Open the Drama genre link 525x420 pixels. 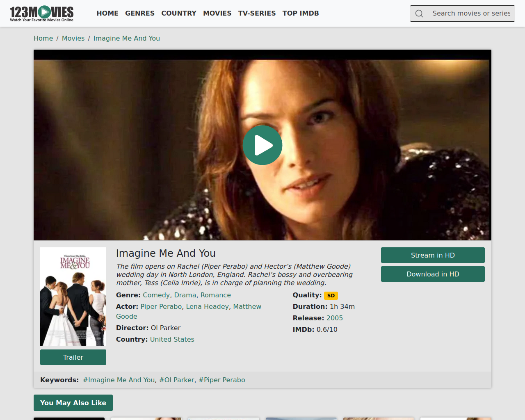click(x=185, y=295)
